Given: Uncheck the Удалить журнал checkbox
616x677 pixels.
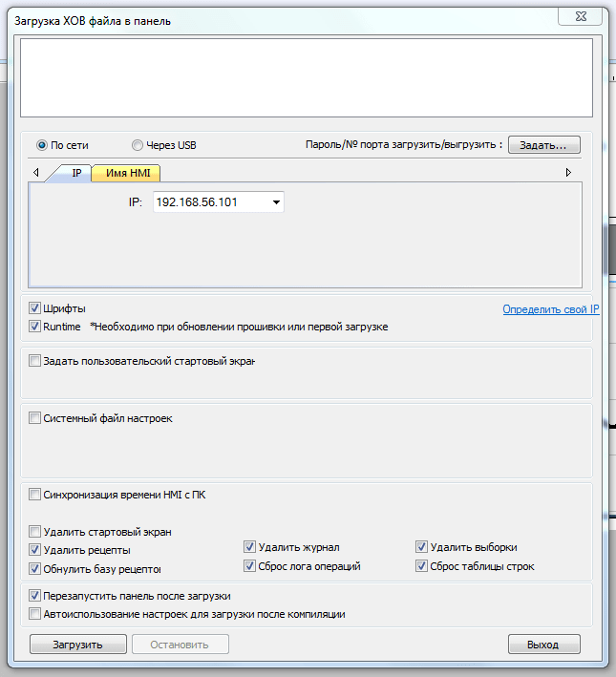Looking at the screenshot, I should [250, 548].
